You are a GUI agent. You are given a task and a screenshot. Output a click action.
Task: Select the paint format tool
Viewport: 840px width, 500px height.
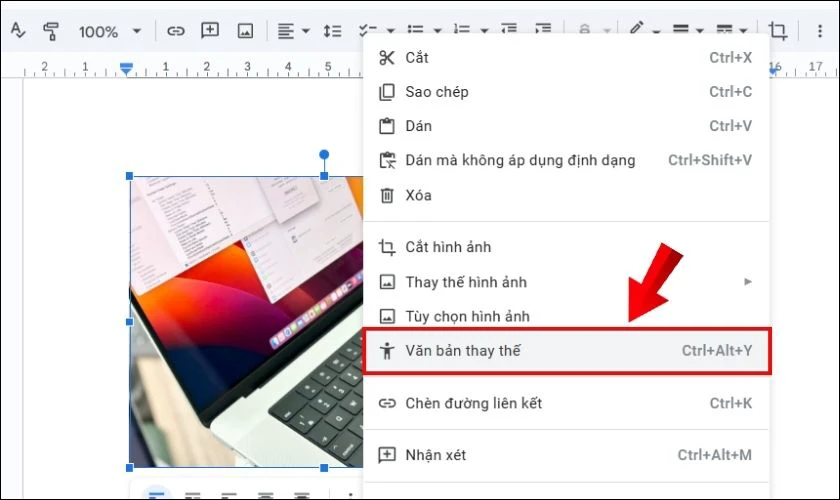point(51,31)
